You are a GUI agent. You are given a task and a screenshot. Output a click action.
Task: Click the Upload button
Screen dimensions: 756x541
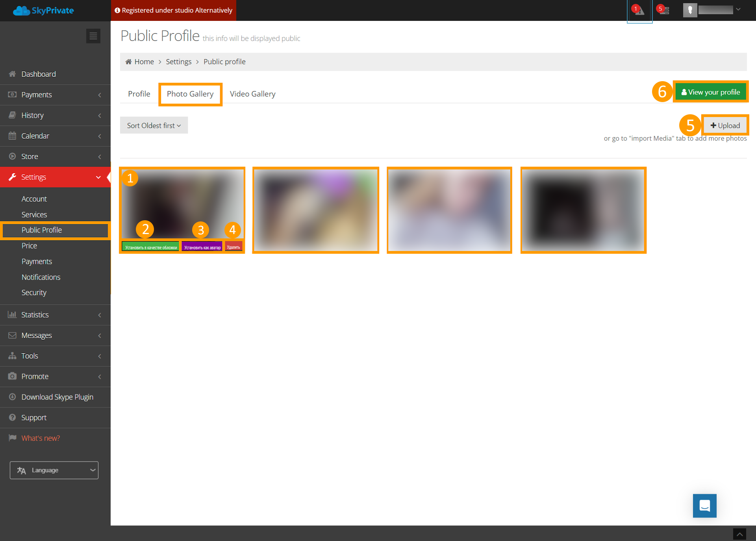[725, 125]
